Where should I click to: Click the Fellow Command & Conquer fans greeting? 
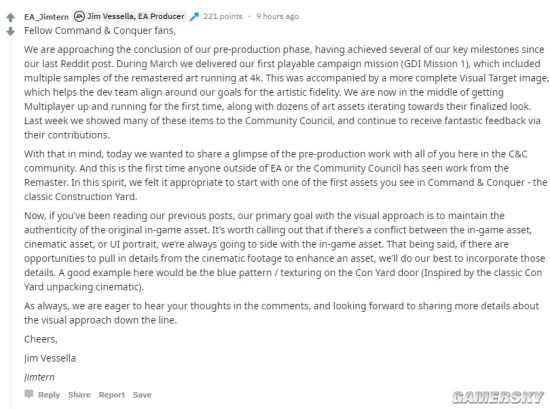coord(100,31)
